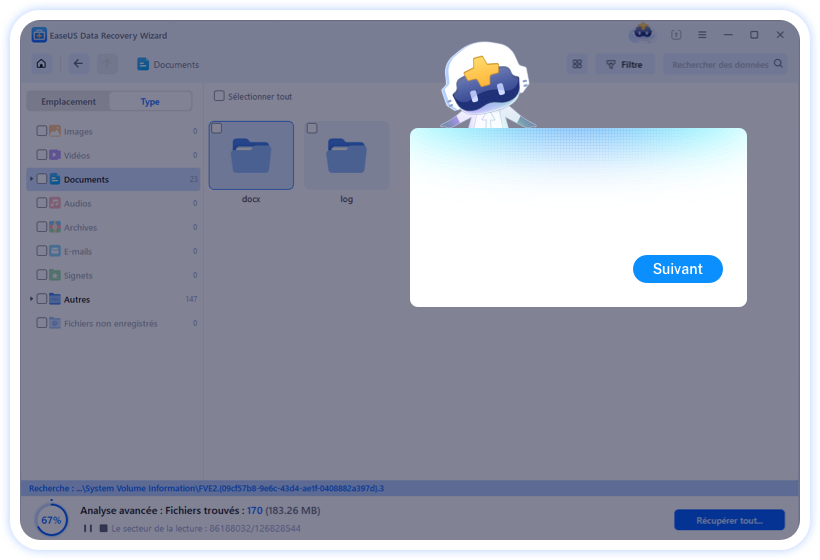
Task: Tick the Sélectionner tout checkbox
Action: coord(220,96)
